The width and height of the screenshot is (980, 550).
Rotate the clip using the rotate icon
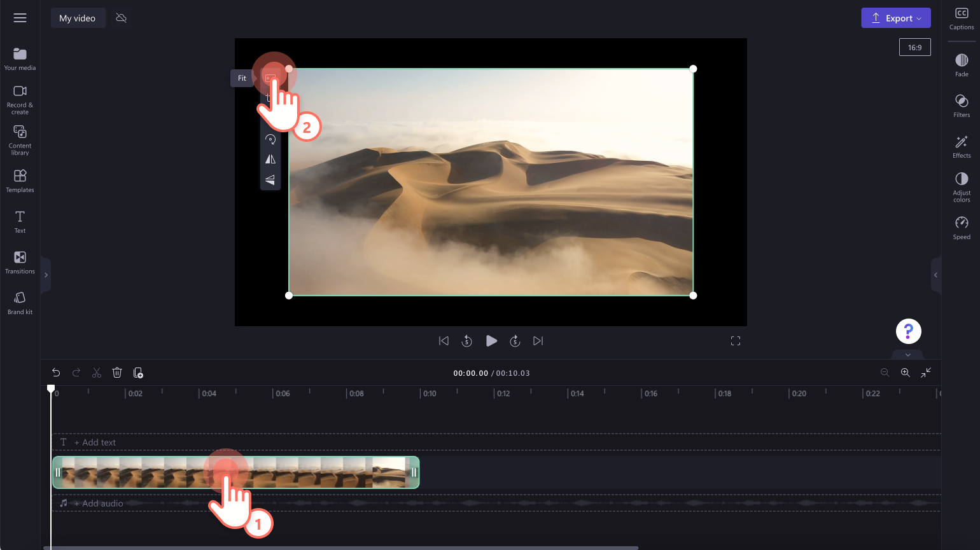coord(270,139)
